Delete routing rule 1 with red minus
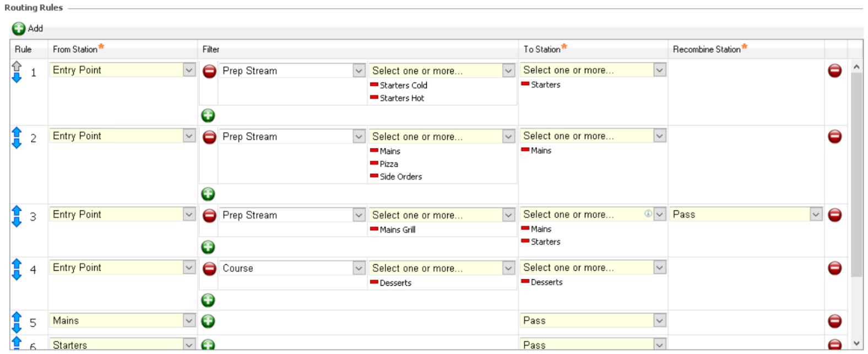 834,71
